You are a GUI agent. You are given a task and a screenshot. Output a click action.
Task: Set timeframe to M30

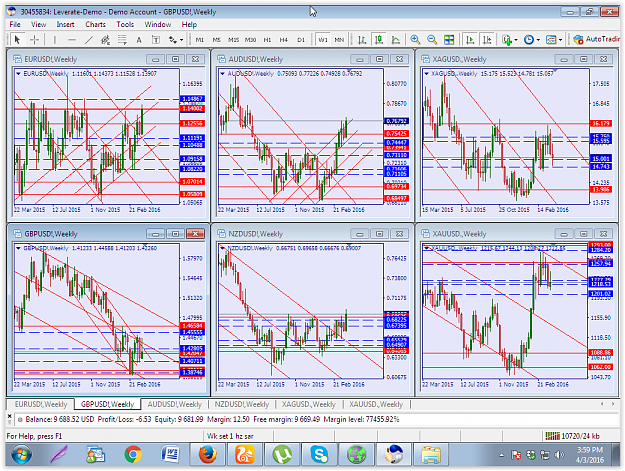point(250,39)
